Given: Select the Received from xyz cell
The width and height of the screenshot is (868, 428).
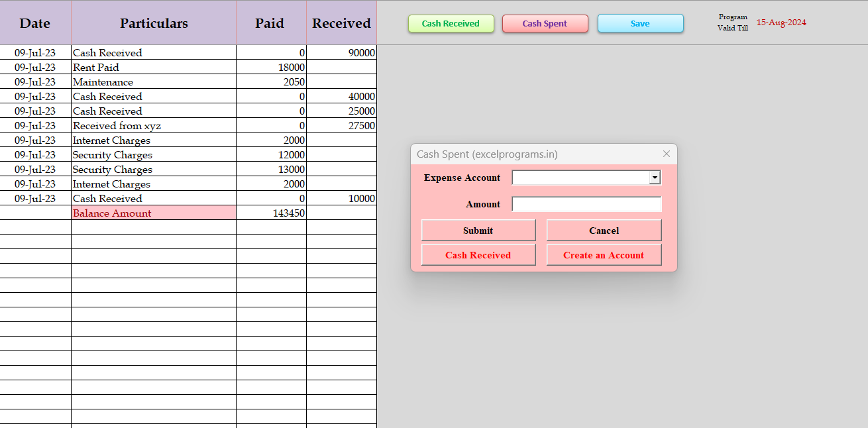Looking at the screenshot, I should click(153, 126).
